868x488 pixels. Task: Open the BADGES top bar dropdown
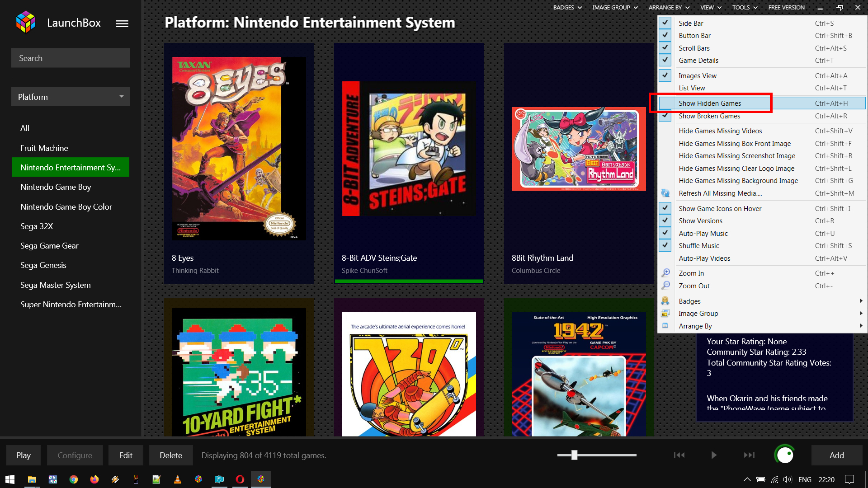pyautogui.click(x=567, y=8)
